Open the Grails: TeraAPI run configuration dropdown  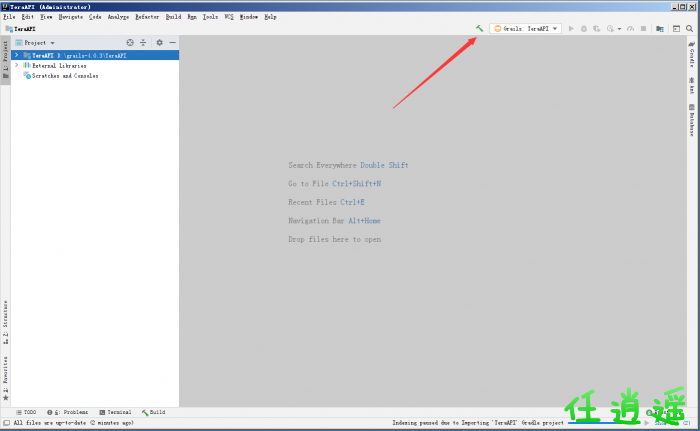click(x=525, y=29)
